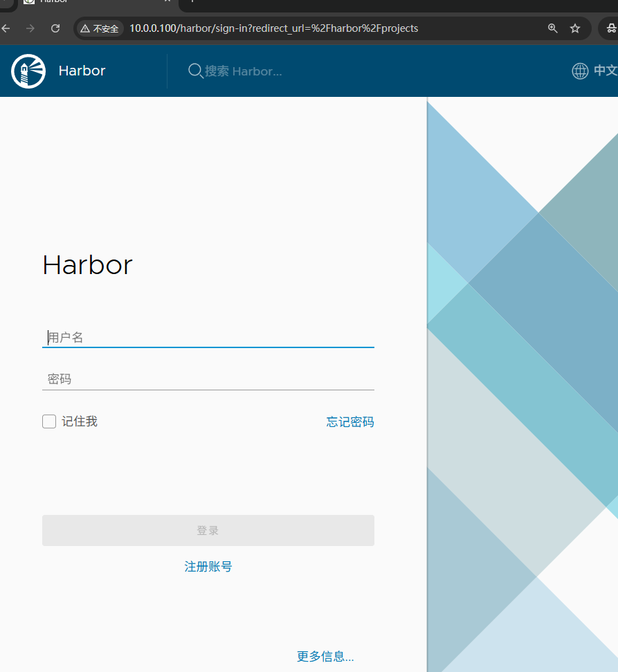Open the 注册账号 sign-up link

208,567
